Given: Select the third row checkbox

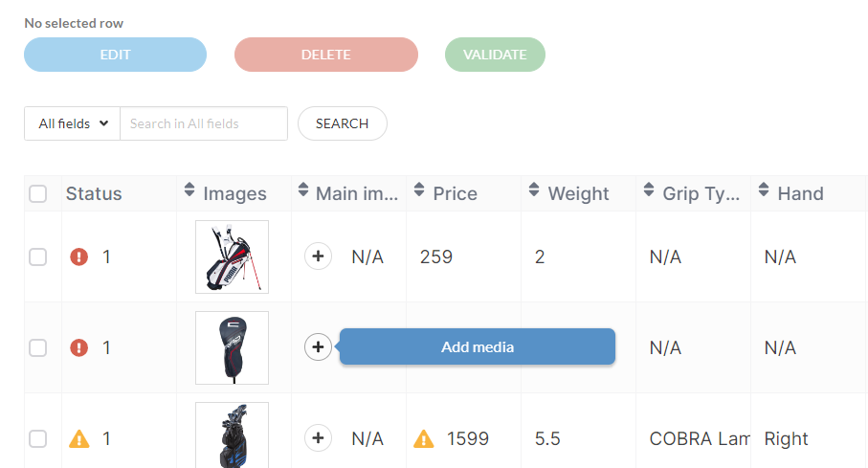Looking at the screenshot, I should point(37,438).
